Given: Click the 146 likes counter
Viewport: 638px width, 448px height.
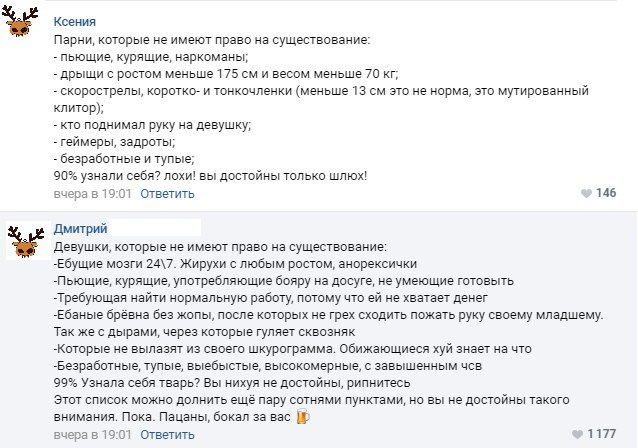Looking at the screenshot, I should point(605,193).
